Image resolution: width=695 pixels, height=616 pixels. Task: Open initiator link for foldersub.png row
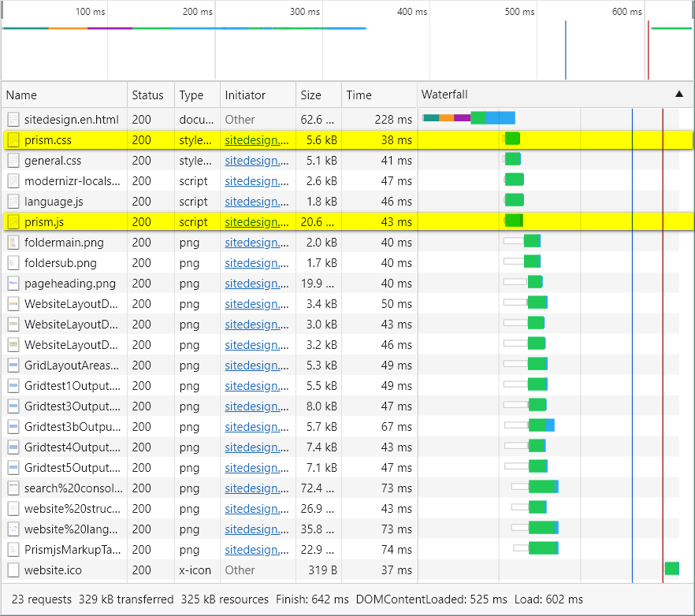pyautogui.click(x=251, y=263)
